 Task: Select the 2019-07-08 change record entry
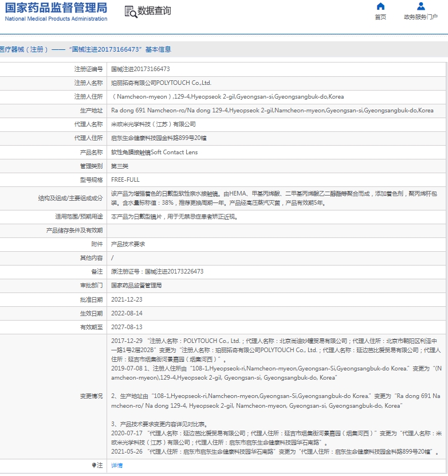point(276,373)
